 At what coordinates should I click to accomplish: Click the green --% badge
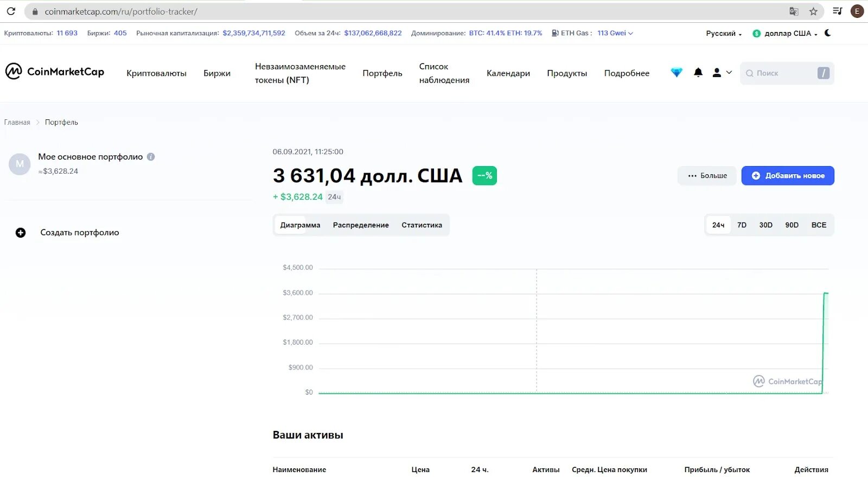tap(484, 176)
